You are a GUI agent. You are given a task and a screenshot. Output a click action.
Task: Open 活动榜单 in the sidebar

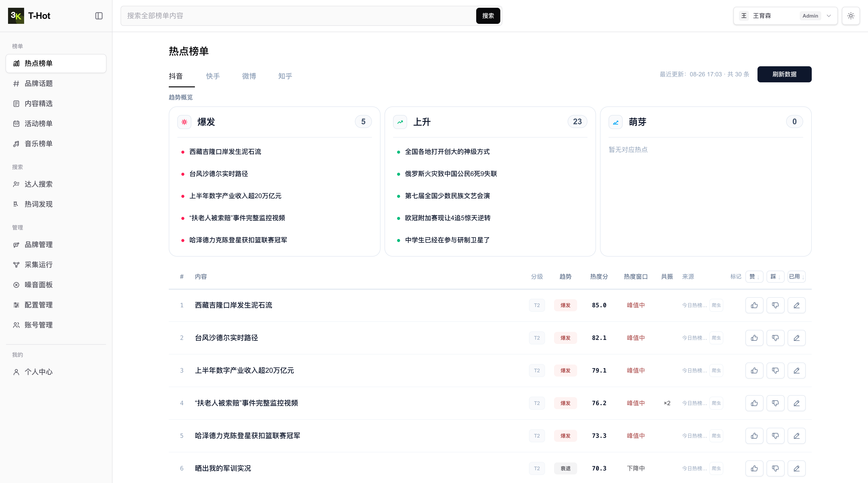(x=56, y=124)
